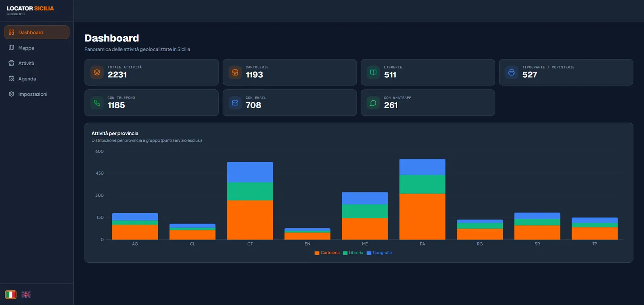Click the Con Telefono phone icon
This screenshot has width=644, height=305.
[97, 103]
